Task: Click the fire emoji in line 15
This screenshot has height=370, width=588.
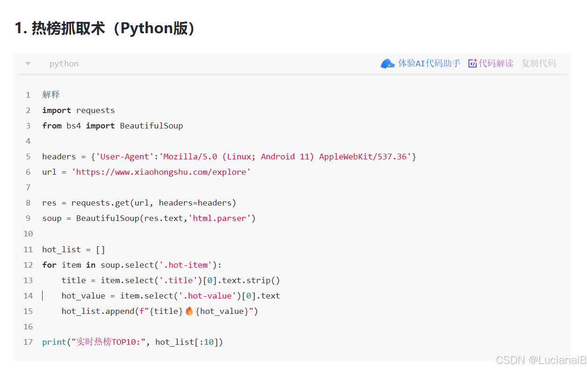Action: 189,311
